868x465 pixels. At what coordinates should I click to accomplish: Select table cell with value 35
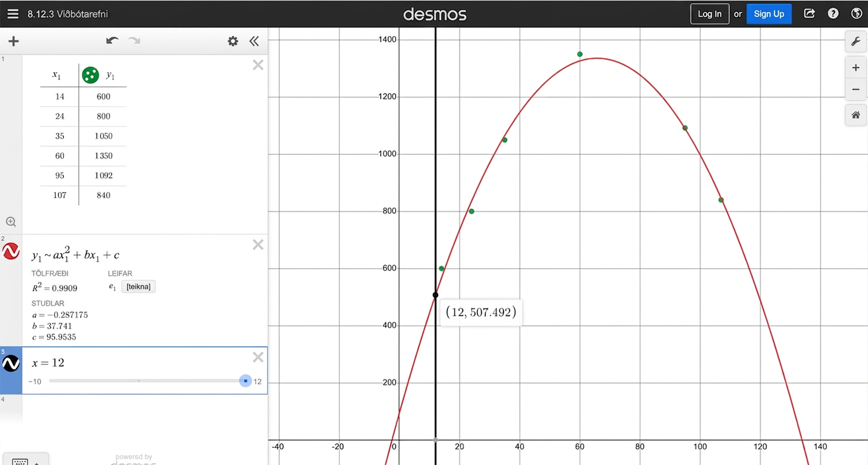click(60, 136)
